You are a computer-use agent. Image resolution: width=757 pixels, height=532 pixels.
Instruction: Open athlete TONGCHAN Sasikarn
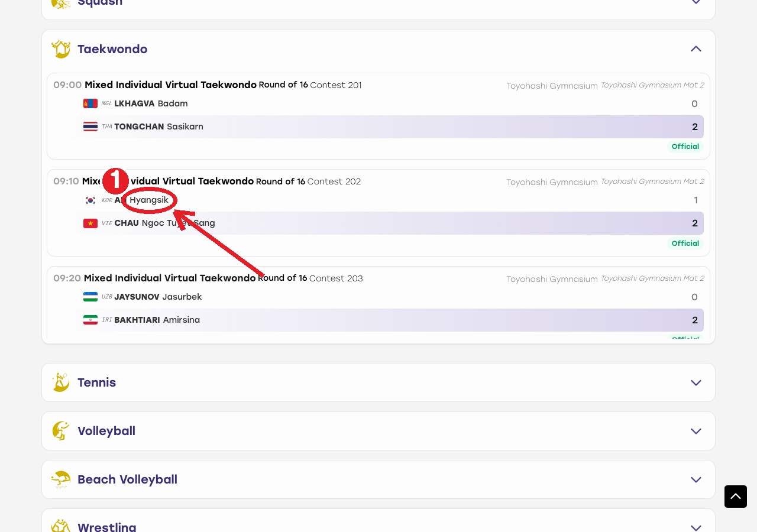click(x=158, y=126)
